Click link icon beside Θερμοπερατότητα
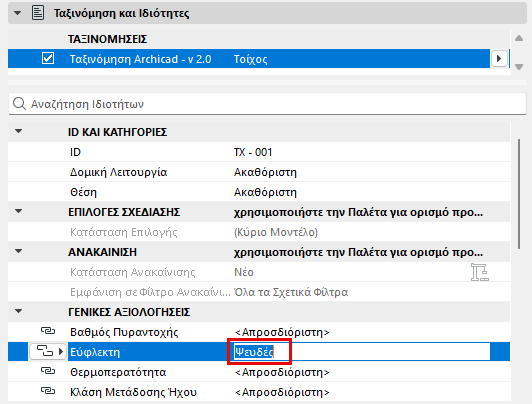The width and height of the screenshot is (532, 404). (48, 371)
